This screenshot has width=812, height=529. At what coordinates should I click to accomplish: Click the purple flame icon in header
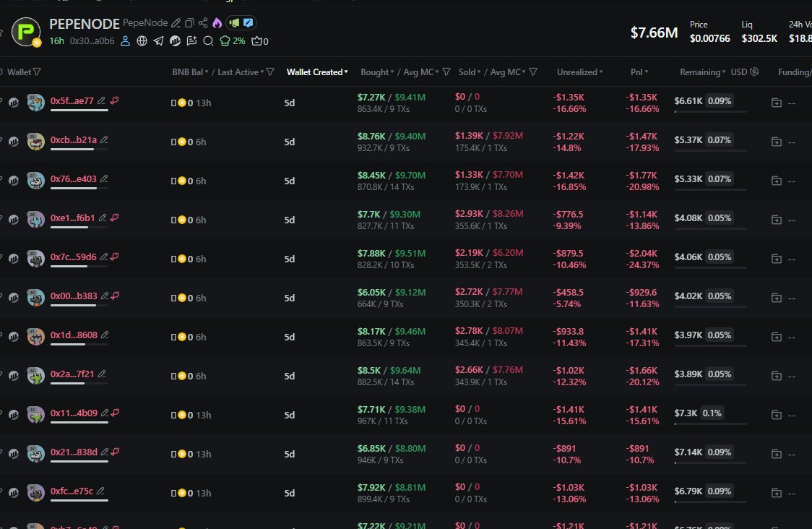pyautogui.click(x=217, y=23)
